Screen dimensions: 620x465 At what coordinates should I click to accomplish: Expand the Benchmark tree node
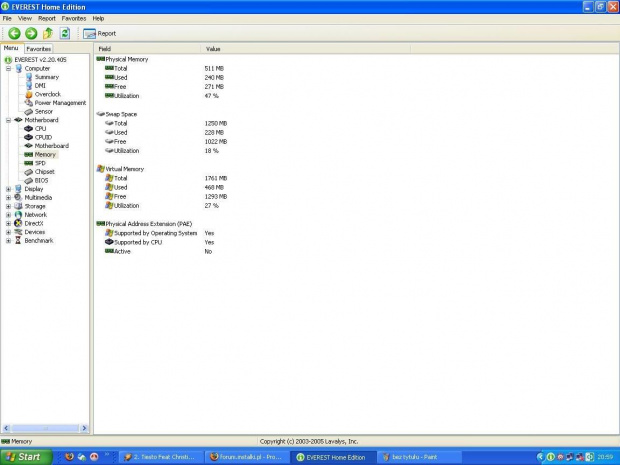click(x=9, y=241)
